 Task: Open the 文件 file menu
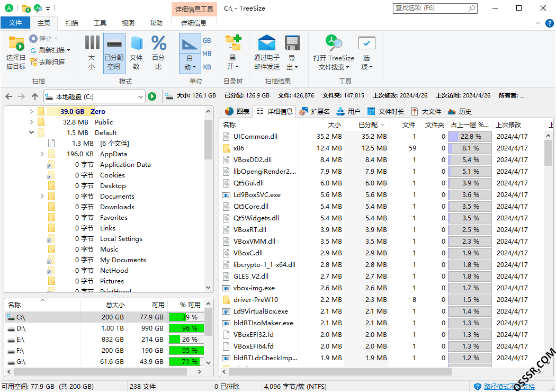(15, 23)
